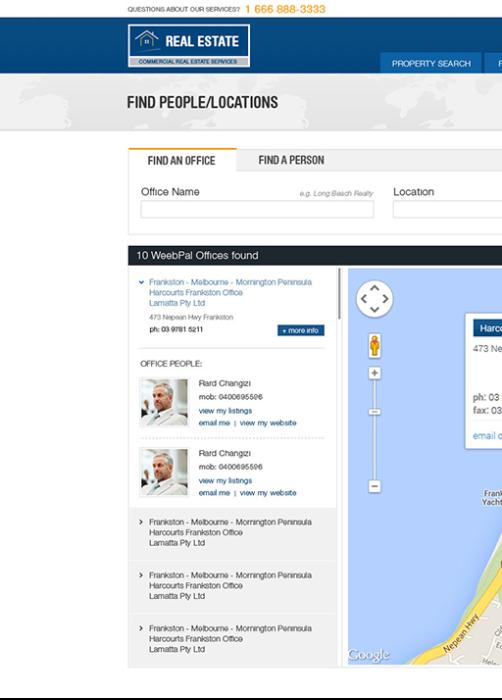Pan the map up with arrow control
Image resolution: width=502 pixels, height=700 pixels.
point(375,288)
